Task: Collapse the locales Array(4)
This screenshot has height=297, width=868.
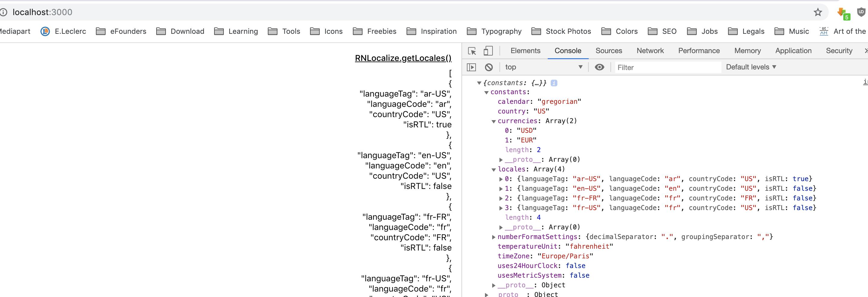Action: [494, 170]
